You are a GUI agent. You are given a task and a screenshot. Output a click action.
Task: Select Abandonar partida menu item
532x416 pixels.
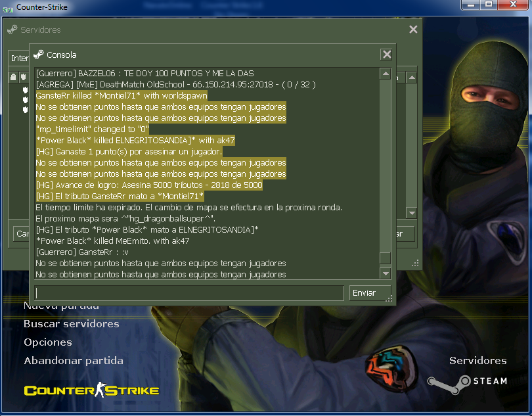(x=74, y=360)
